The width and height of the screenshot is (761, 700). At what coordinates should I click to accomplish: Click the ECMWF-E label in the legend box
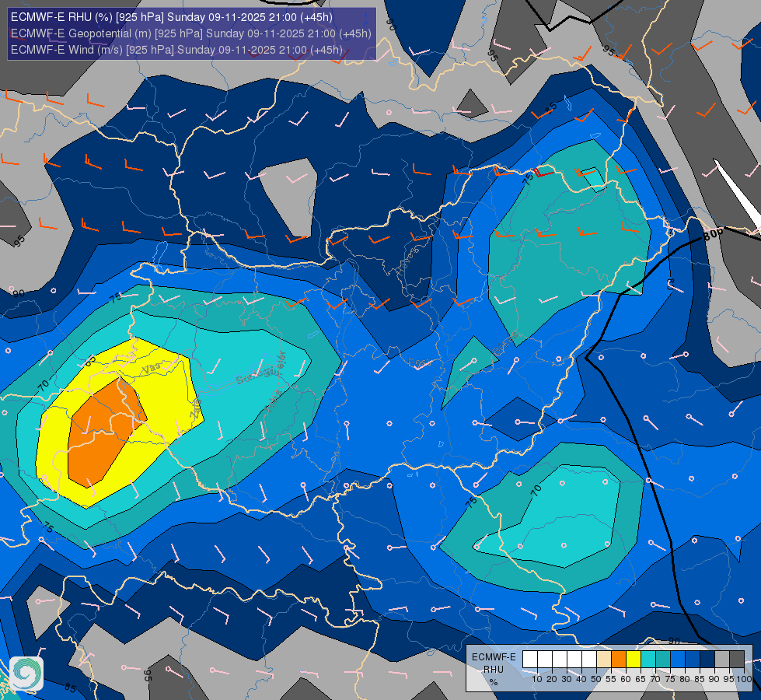494,656
